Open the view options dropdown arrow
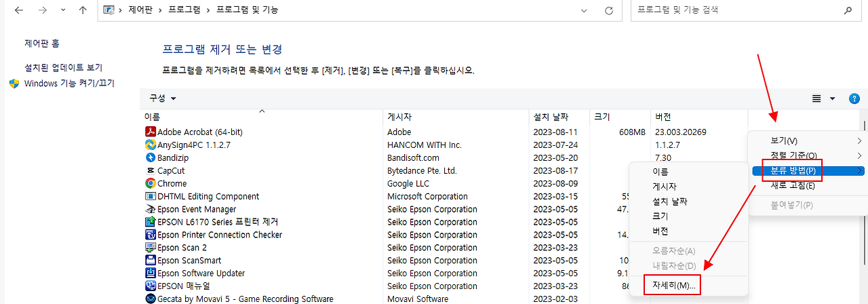Image resolution: width=868 pixels, height=304 pixels. point(833,99)
